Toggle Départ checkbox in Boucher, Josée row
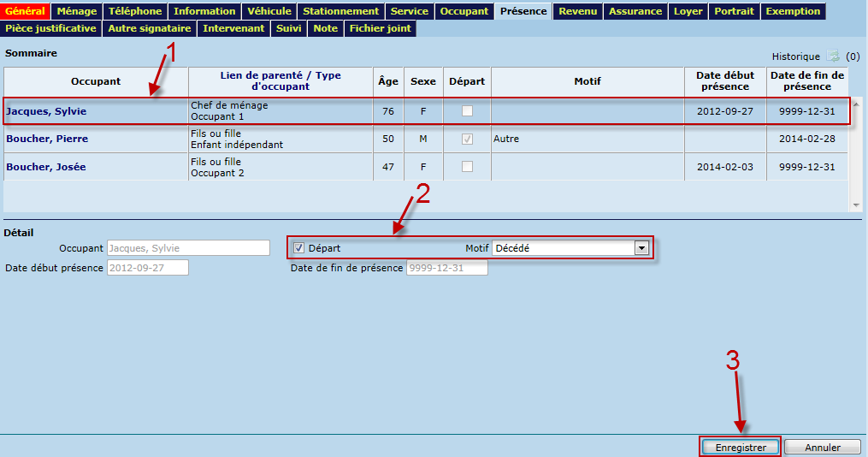The image size is (868, 457). (467, 167)
